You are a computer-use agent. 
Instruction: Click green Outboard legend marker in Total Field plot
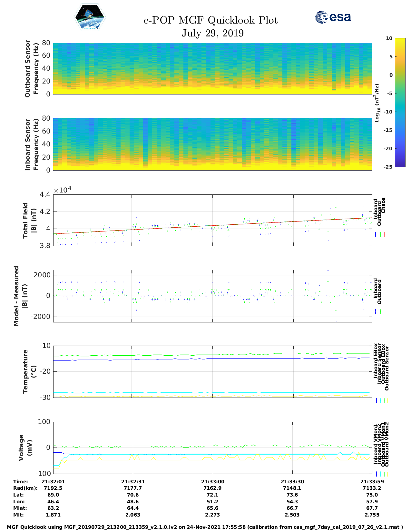coord(380,234)
